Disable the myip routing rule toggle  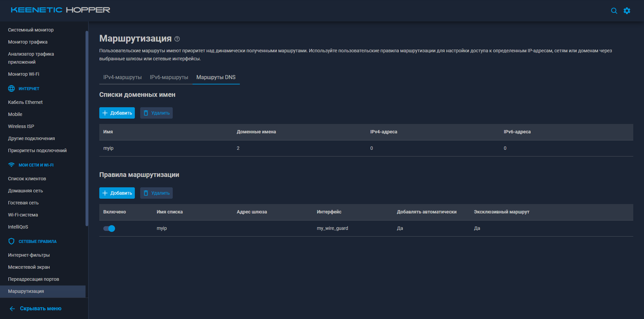tap(109, 229)
